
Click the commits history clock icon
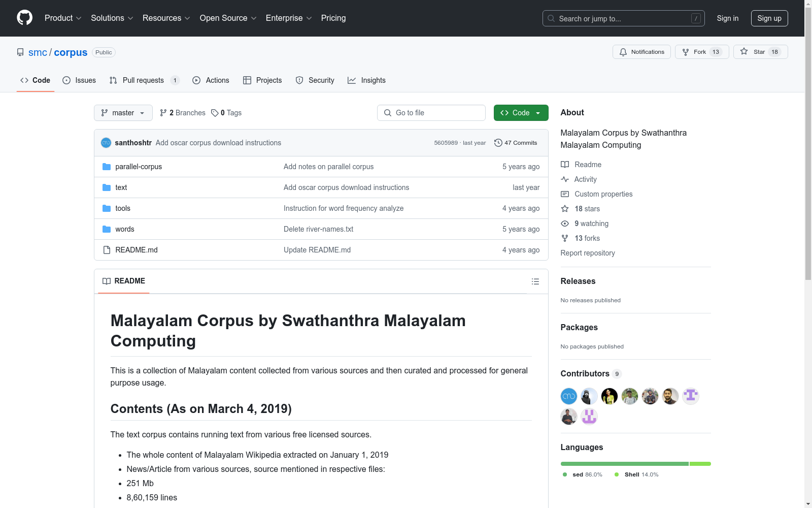(498, 143)
